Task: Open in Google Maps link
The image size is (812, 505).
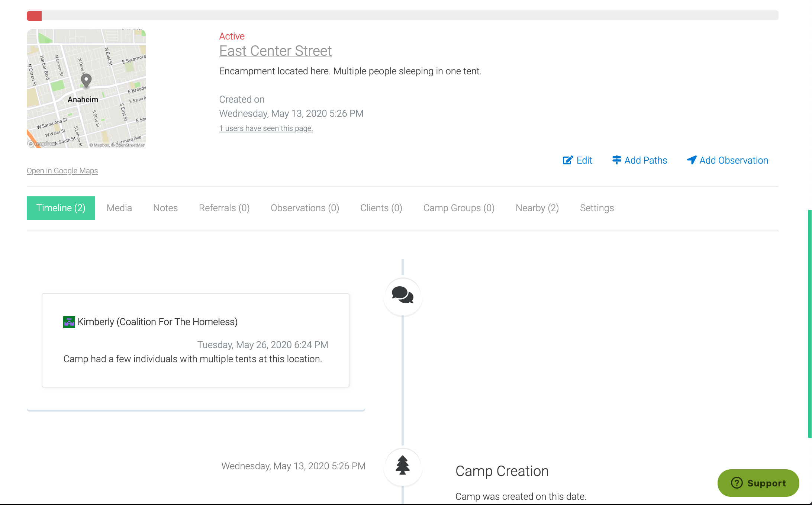Action: coord(62,171)
